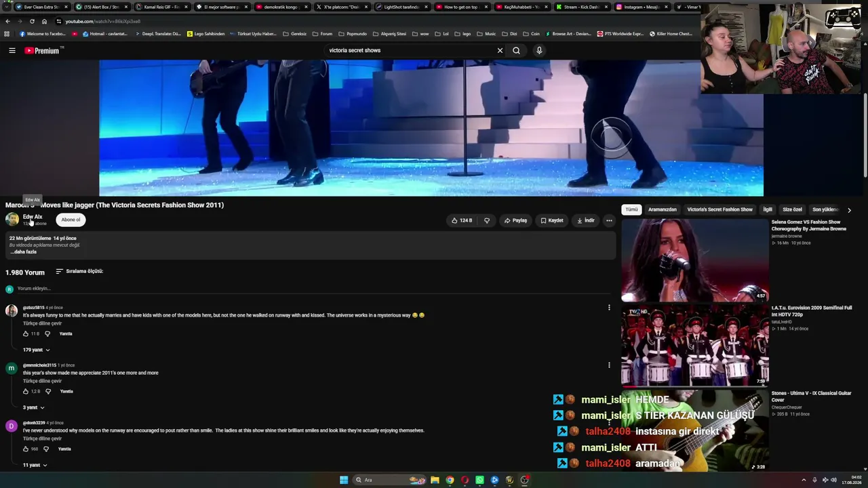Clear the search box with the X

[x=500, y=50]
